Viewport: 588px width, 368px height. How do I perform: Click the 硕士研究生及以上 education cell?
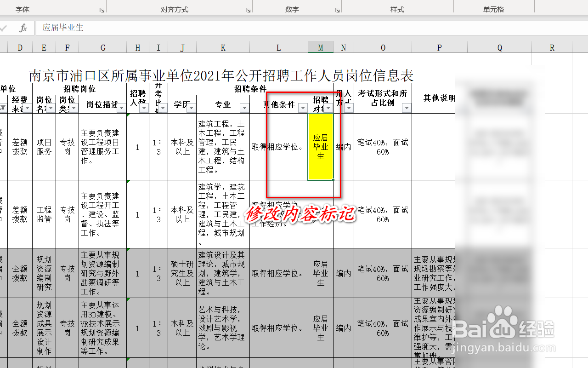coord(182,273)
